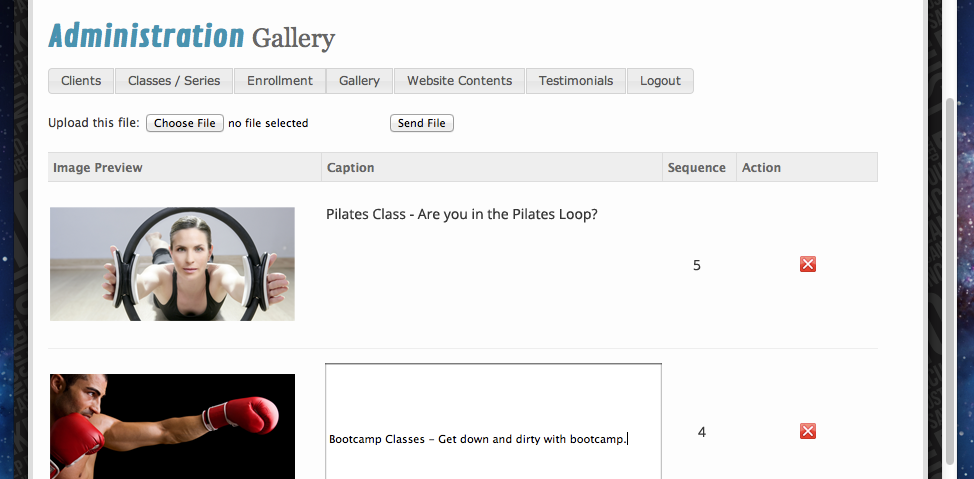Open the Clients tab

pyautogui.click(x=81, y=81)
